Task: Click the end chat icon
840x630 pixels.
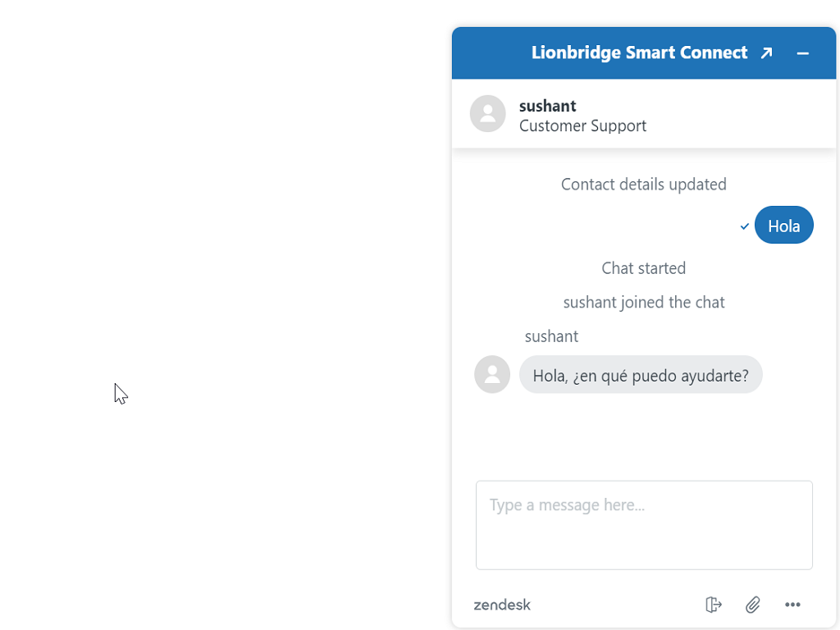Action: pyautogui.click(x=713, y=605)
